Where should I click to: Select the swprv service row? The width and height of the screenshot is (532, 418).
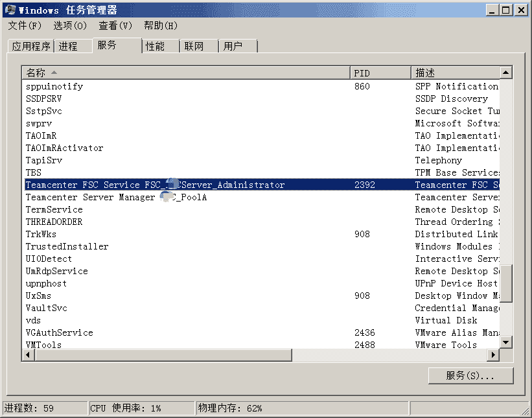pyautogui.click(x=261, y=124)
